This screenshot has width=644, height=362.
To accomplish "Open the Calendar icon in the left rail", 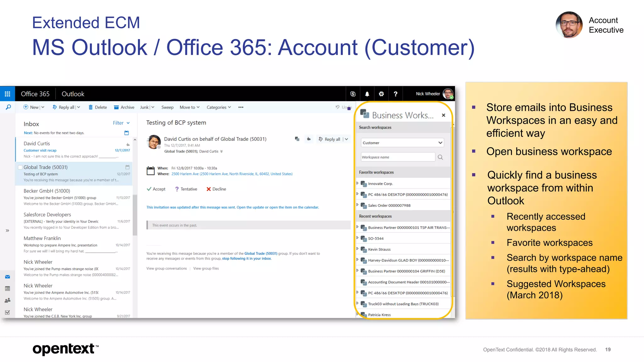I will (8, 288).
